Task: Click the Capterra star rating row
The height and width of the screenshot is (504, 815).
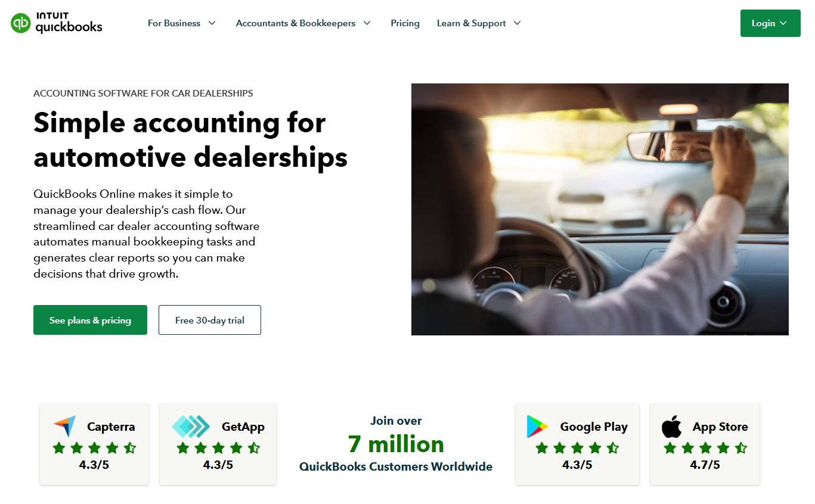Action: (x=94, y=447)
